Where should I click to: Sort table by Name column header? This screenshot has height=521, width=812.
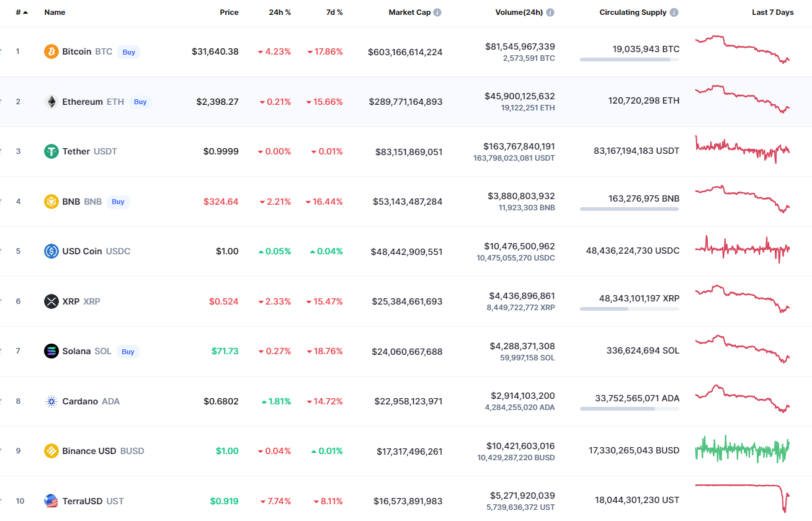[x=55, y=12]
